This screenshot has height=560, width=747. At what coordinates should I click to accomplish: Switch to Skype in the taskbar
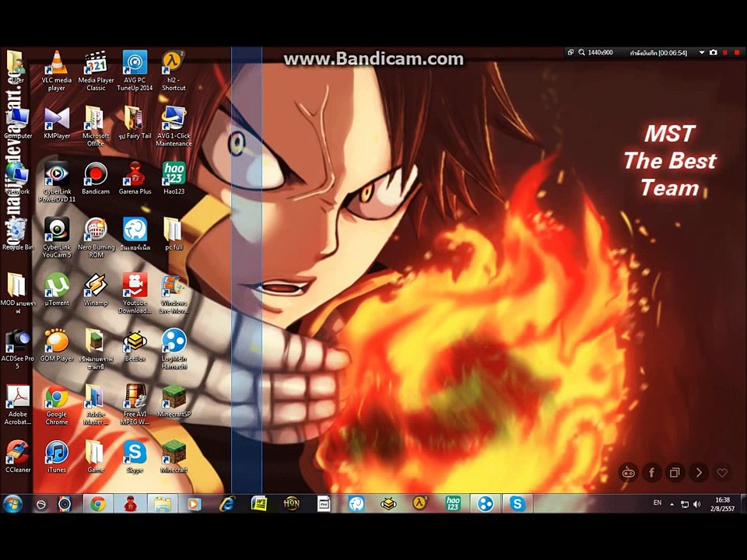tap(517, 504)
